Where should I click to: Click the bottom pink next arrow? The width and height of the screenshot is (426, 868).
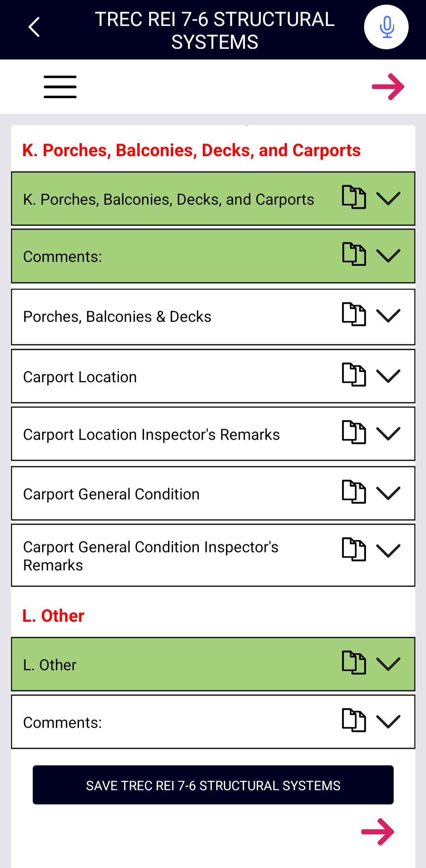(377, 832)
